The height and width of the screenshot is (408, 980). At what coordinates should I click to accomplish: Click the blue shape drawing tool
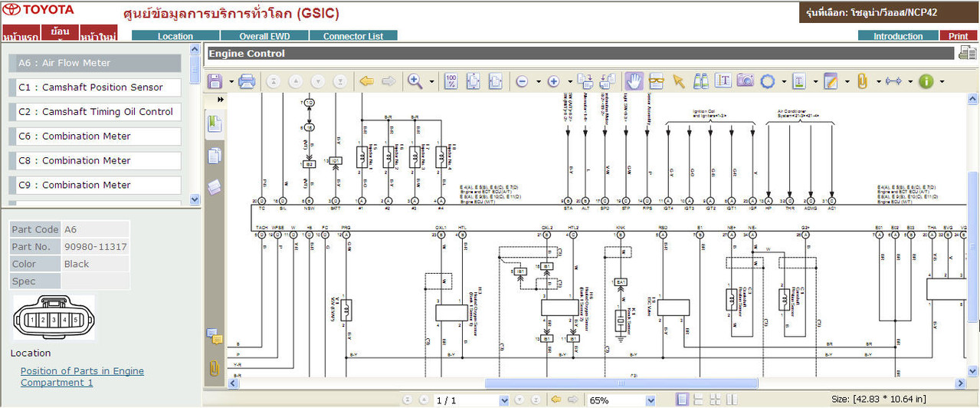768,81
